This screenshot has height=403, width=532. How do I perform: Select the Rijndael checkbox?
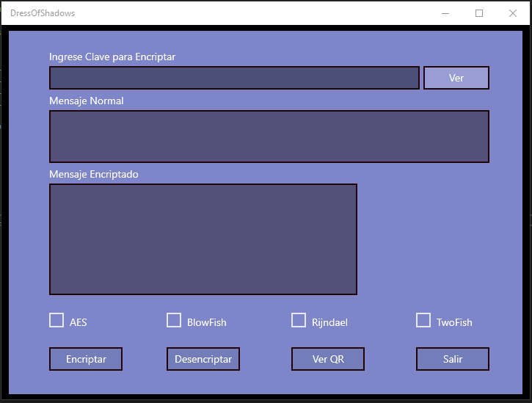tap(299, 320)
